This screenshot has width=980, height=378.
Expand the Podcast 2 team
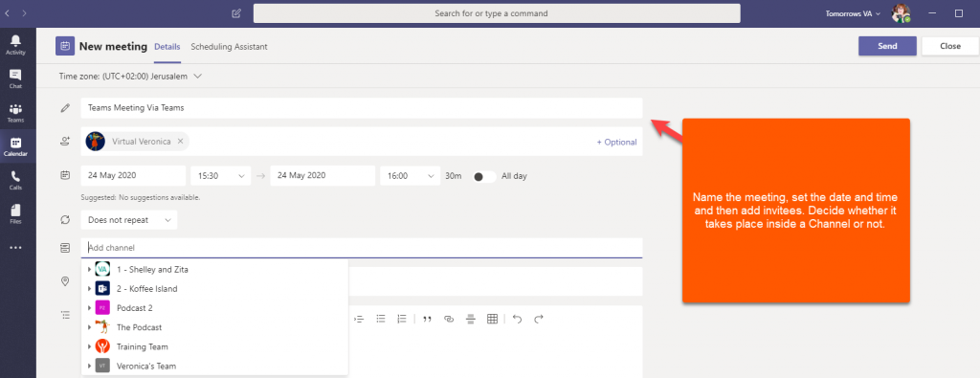[89, 308]
